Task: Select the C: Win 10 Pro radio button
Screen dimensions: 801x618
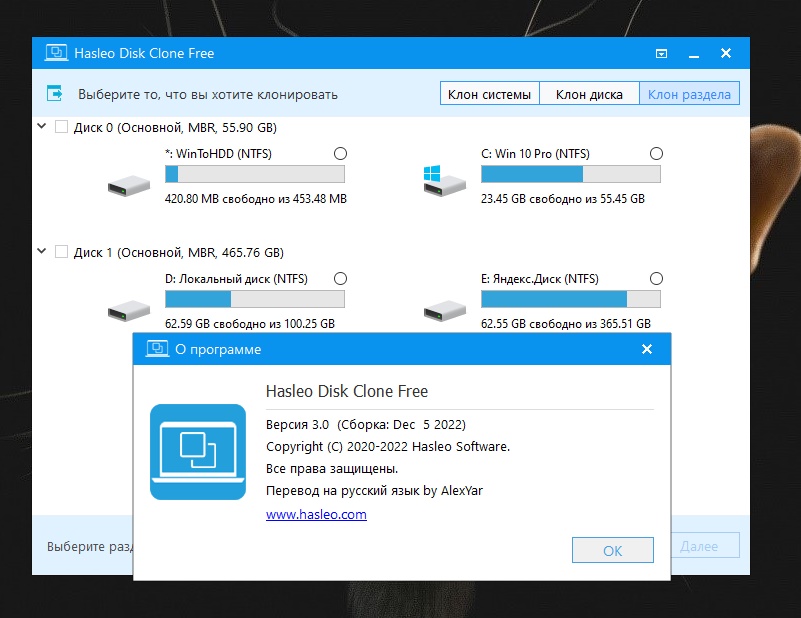Action: point(656,153)
